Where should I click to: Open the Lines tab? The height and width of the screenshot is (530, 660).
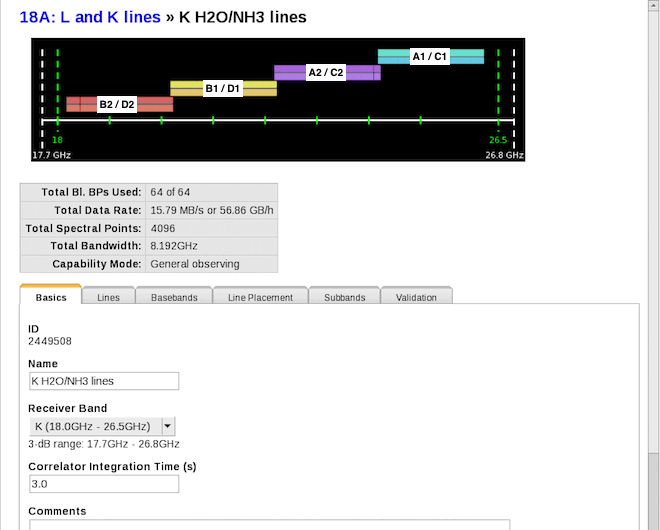(108, 297)
